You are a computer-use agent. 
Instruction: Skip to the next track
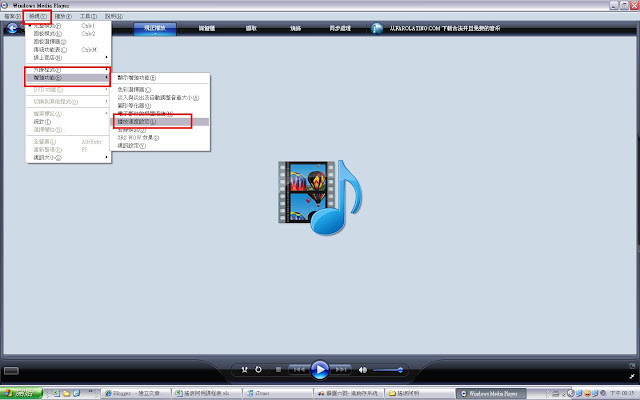click(340, 370)
